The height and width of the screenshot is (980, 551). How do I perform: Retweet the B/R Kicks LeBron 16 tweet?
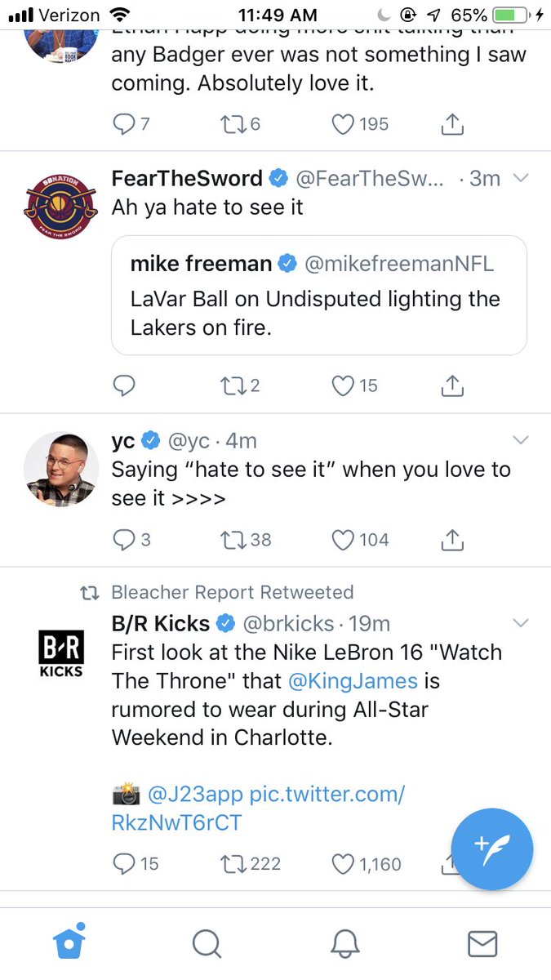[233, 863]
